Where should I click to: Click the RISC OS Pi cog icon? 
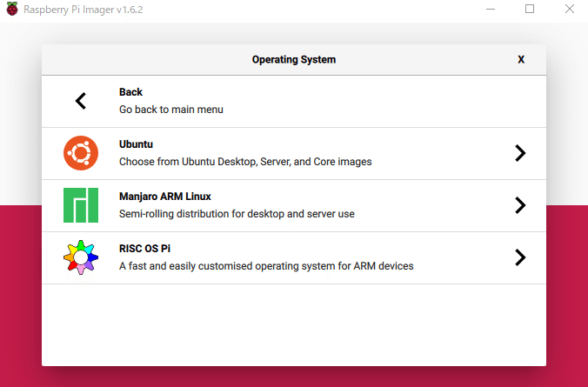tap(81, 257)
